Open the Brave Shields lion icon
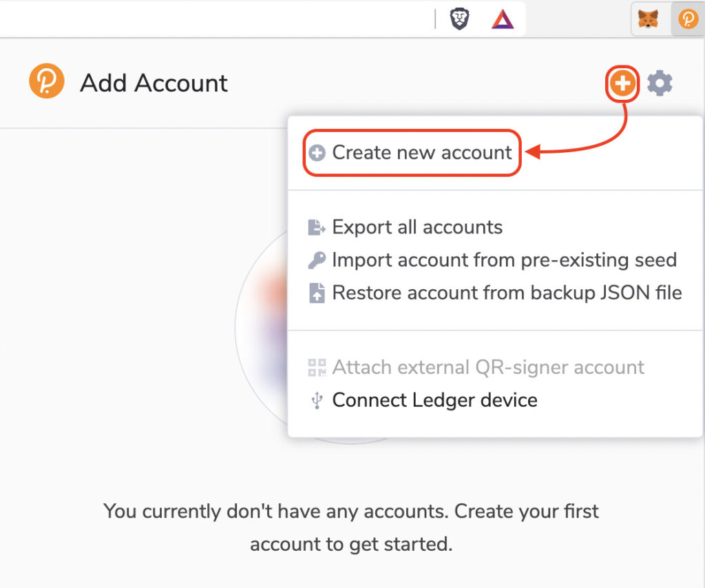705x588 pixels. pos(459,19)
